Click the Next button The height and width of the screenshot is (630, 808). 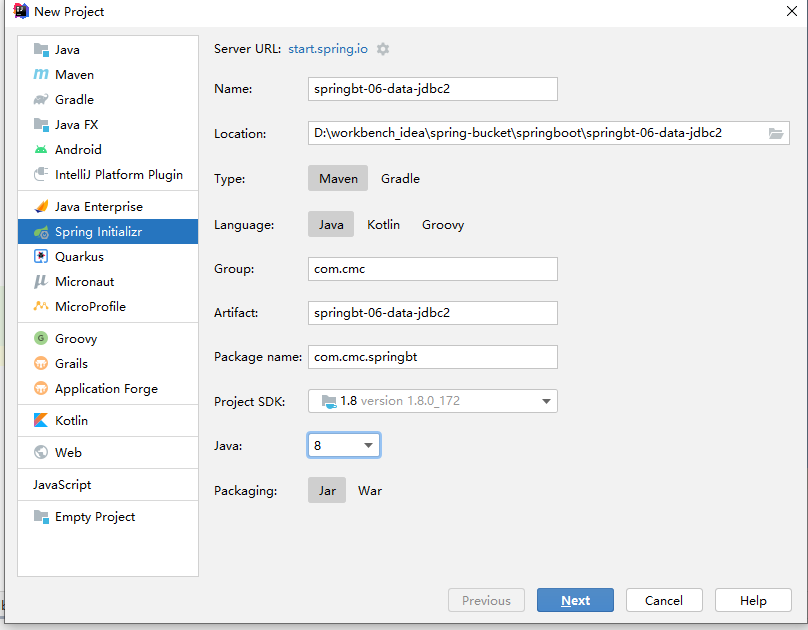(x=575, y=600)
